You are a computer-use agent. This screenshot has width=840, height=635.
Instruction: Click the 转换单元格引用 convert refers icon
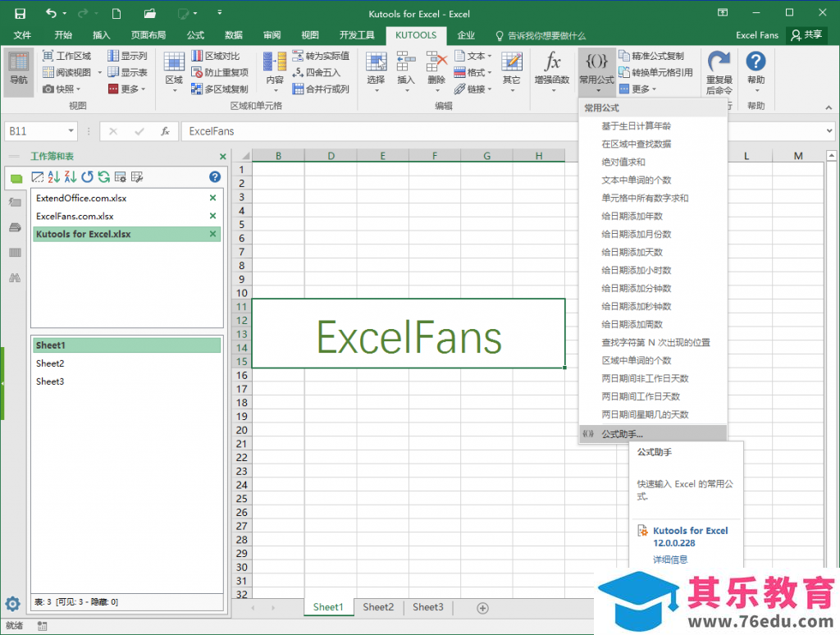pos(624,72)
